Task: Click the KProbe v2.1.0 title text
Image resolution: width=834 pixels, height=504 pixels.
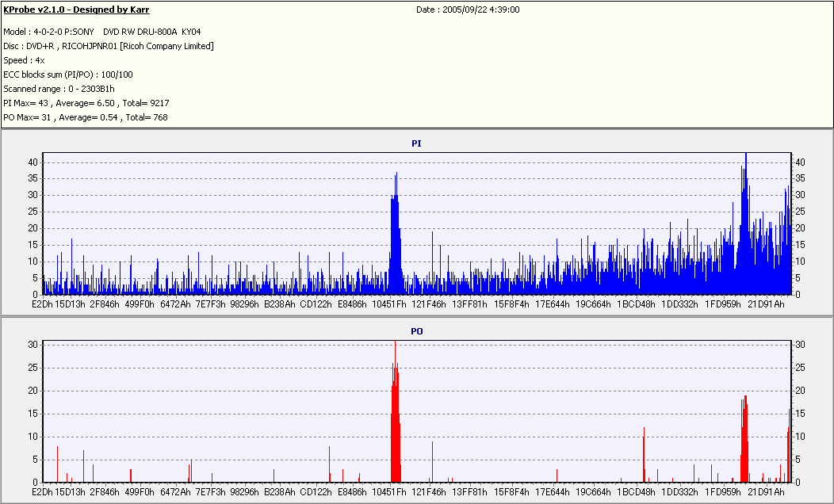Action: (76, 10)
